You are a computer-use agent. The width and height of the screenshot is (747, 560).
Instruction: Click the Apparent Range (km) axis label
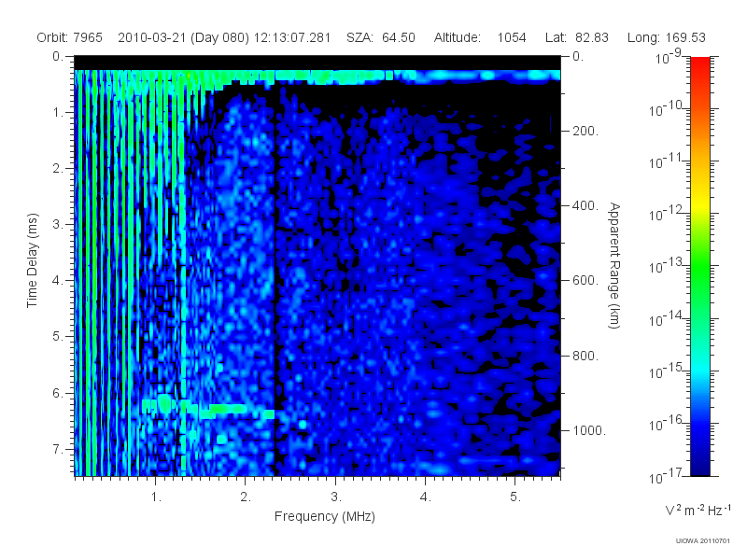point(614,266)
